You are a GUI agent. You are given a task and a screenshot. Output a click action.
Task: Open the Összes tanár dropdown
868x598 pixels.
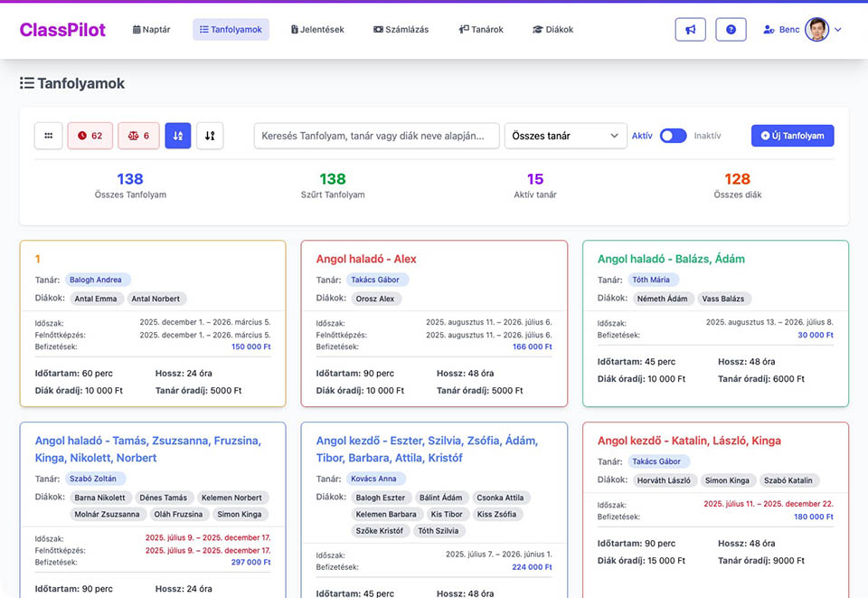[x=565, y=136]
